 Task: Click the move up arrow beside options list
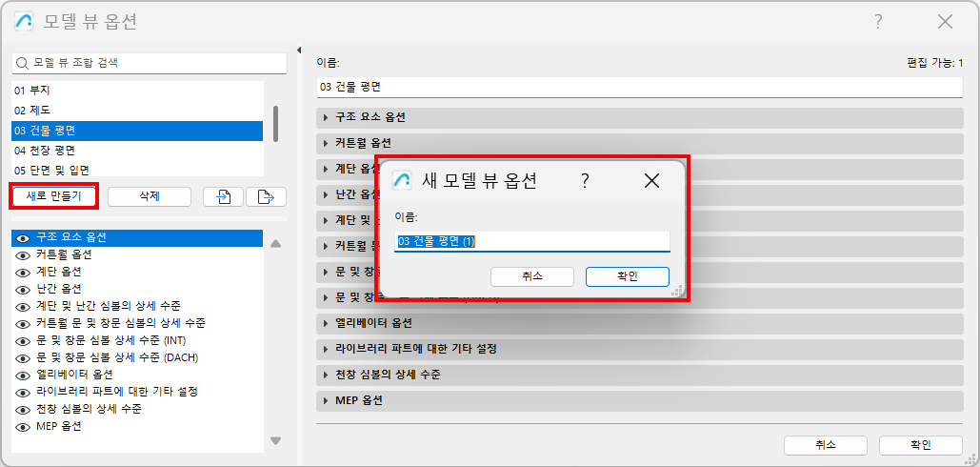(x=275, y=243)
